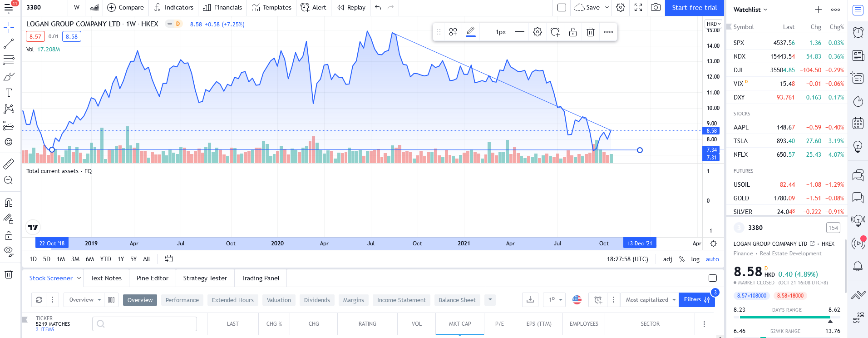Enter fullscreen chart mode

[x=638, y=7]
